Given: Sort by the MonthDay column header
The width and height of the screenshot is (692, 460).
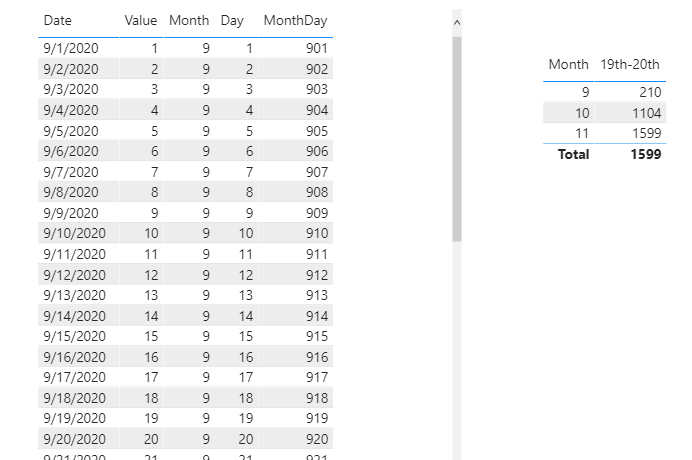Looking at the screenshot, I should coord(295,20).
